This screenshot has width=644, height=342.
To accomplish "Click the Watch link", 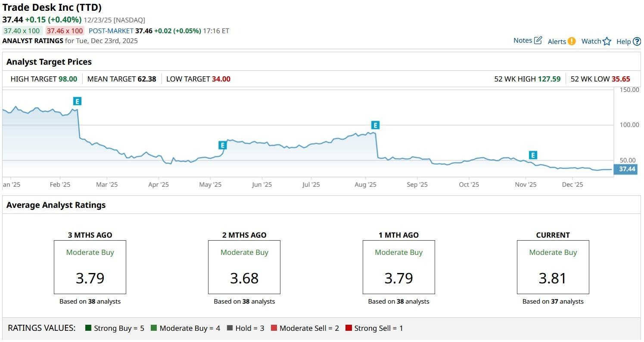I will coord(591,41).
